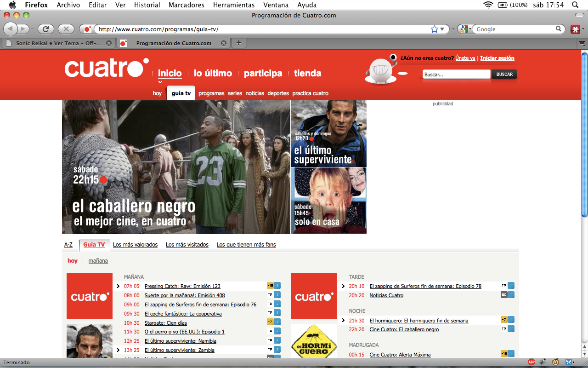Stop loading with the X toolbar button

tap(66, 29)
